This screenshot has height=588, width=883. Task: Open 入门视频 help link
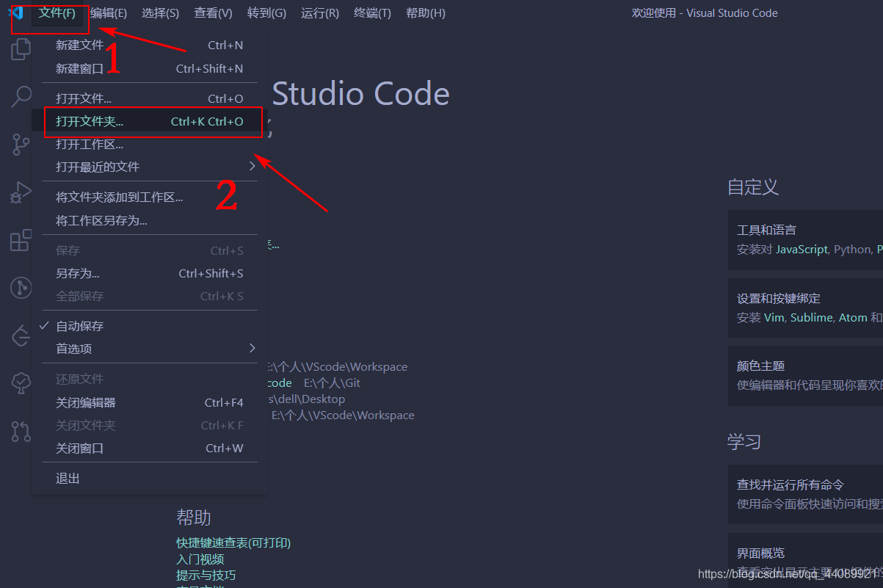pos(200,559)
